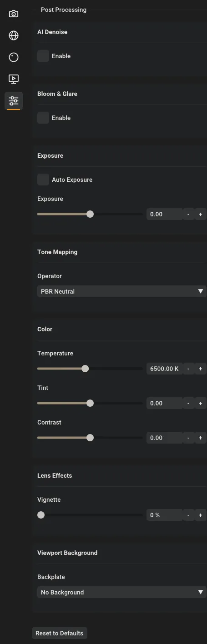Select the sliders post processing sidebar icon
This screenshot has width=207, height=644.
(x=14, y=101)
